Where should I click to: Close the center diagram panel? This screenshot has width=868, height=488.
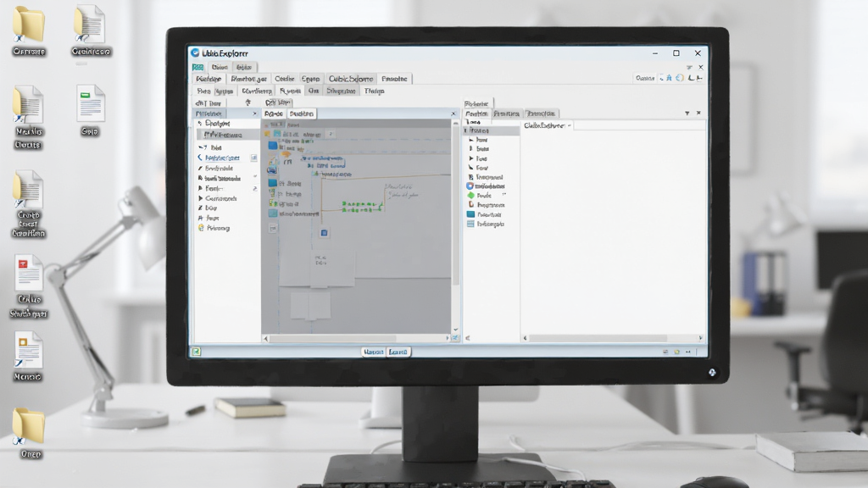(453, 114)
